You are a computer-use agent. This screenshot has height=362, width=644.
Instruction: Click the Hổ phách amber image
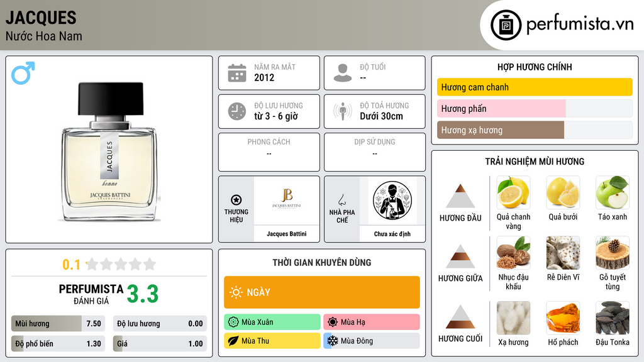pos(563,318)
